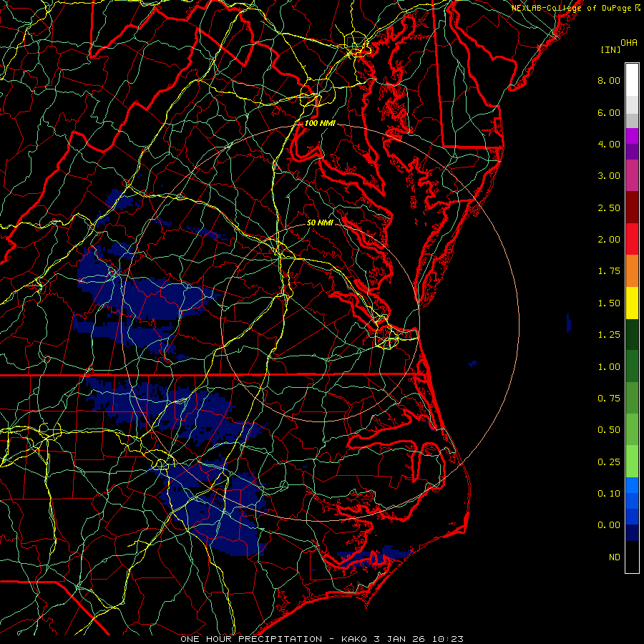Click the "2.50" legend label

[x=609, y=208]
